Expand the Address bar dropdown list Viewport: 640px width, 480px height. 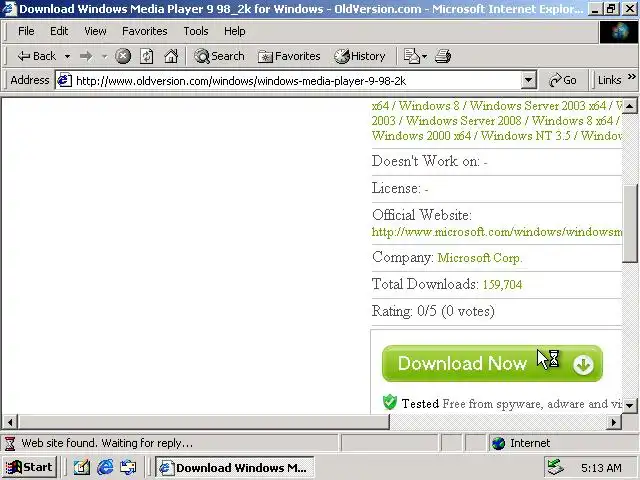click(x=528, y=80)
